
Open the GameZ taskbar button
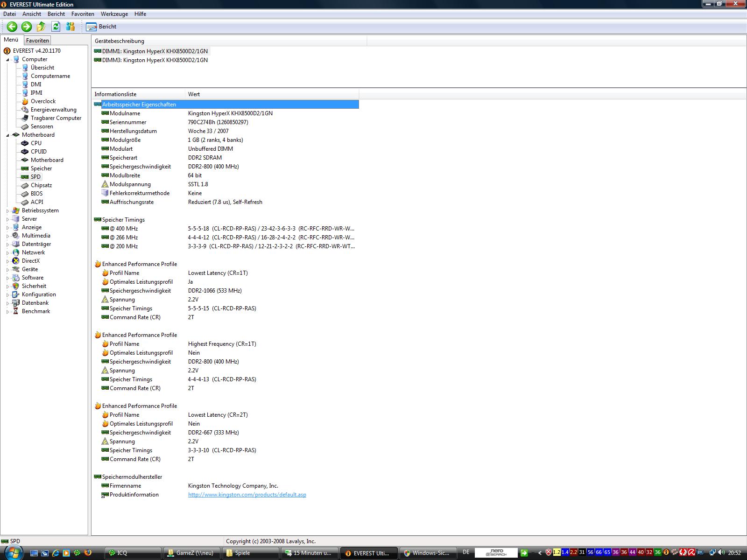click(x=192, y=553)
